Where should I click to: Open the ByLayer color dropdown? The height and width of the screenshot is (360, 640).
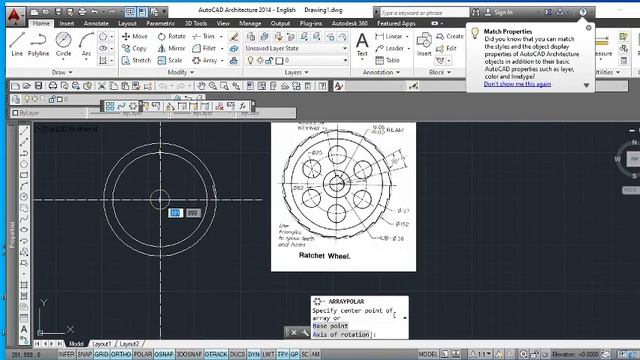click(x=48, y=113)
